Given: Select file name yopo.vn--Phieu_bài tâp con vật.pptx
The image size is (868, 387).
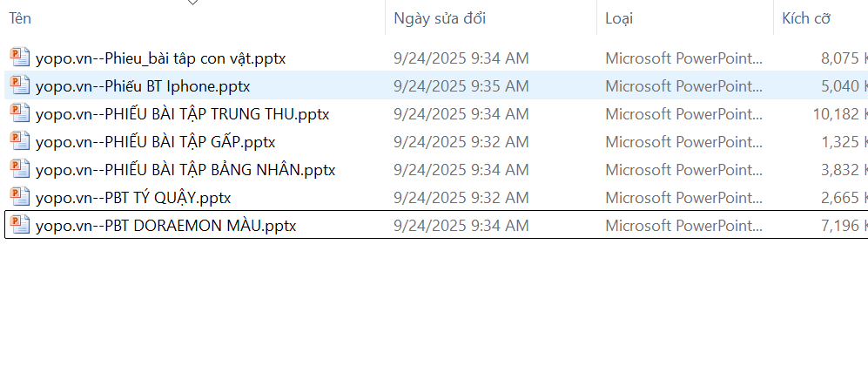Looking at the screenshot, I should (x=161, y=58).
